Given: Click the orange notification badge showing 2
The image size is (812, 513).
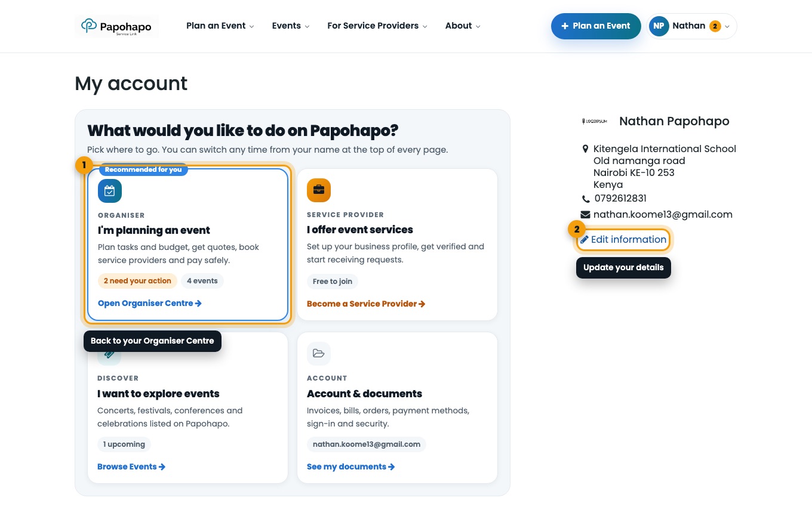Looking at the screenshot, I should pyautogui.click(x=715, y=26).
